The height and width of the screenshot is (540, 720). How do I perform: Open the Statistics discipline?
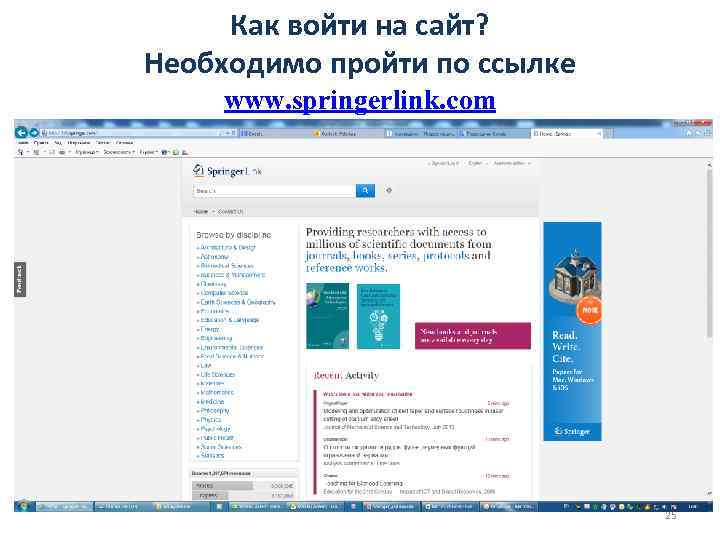(212, 456)
